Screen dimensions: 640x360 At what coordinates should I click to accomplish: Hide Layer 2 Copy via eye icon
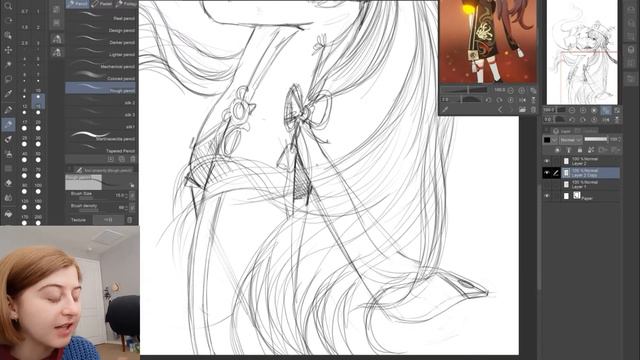[x=547, y=173]
